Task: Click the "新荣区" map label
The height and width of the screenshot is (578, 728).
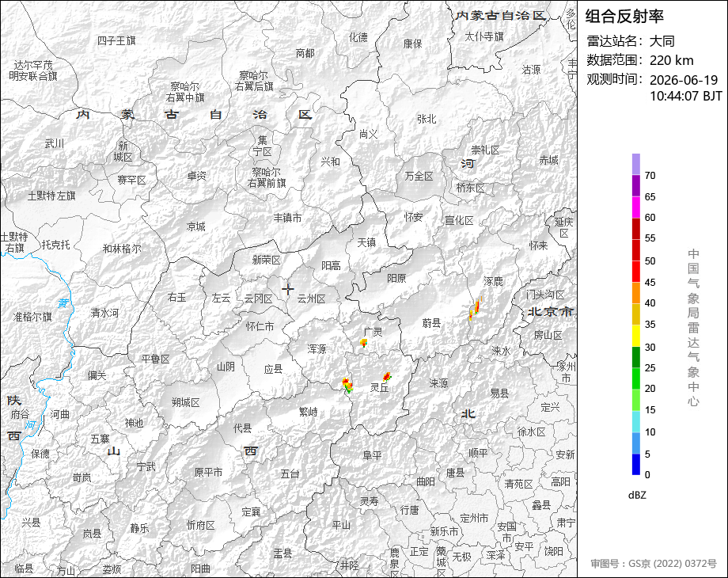Action: (267, 260)
